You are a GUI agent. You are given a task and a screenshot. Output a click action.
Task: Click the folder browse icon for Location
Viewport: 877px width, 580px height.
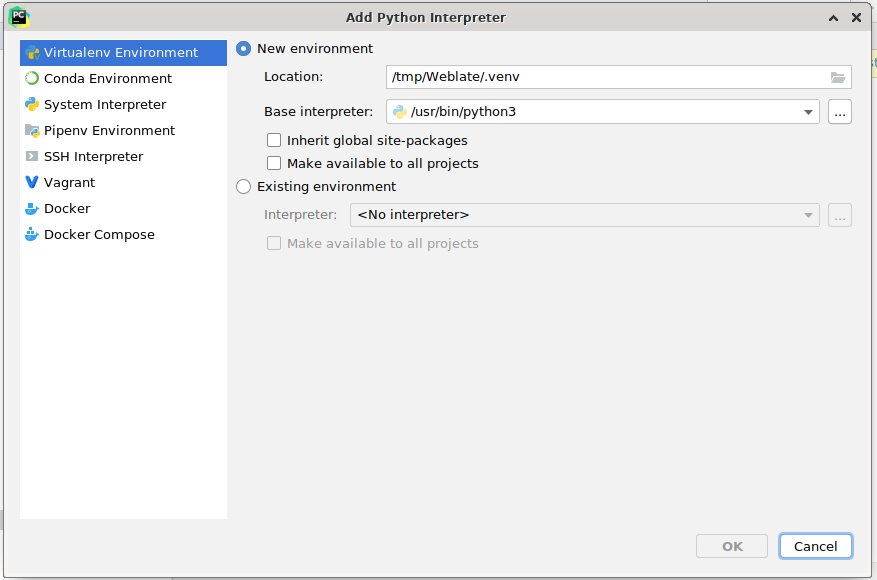(x=838, y=76)
